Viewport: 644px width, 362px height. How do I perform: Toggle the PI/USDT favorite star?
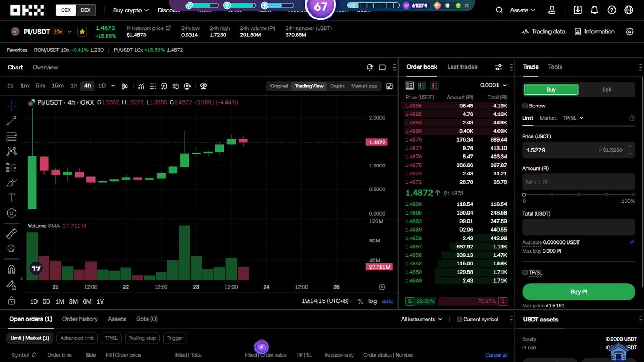point(82,32)
